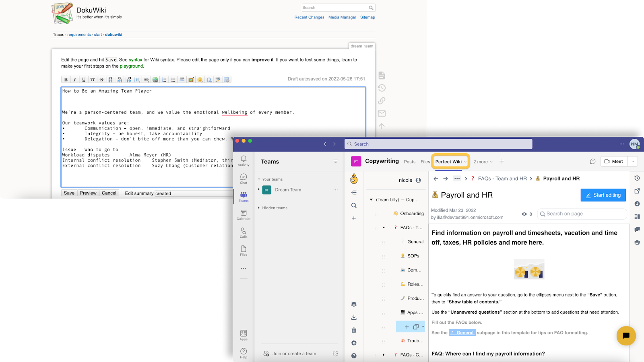This screenshot has width=644, height=362.
Task: Open Perfect Wiki trash bin
Action: (354, 330)
